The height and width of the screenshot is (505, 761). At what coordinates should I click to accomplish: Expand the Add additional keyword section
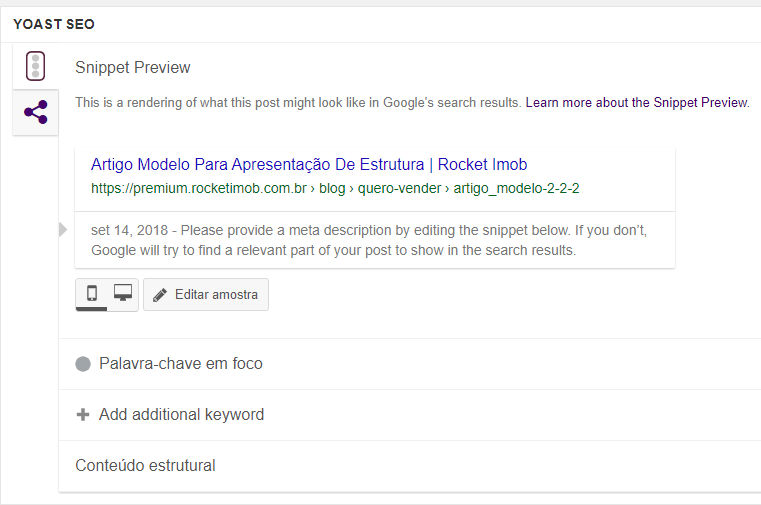click(x=410, y=415)
